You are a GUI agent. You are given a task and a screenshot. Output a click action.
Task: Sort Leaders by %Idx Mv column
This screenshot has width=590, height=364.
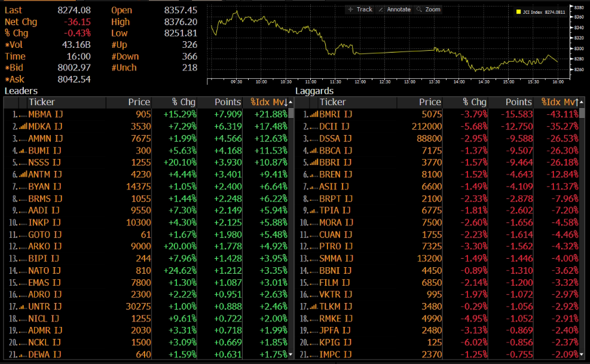pyautogui.click(x=268, y=102)
